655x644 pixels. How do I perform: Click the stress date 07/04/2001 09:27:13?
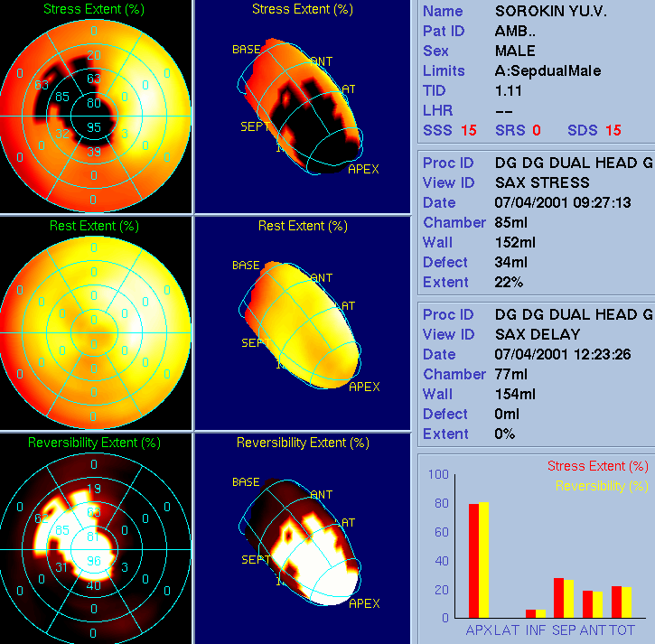click(x=563, y=202)
